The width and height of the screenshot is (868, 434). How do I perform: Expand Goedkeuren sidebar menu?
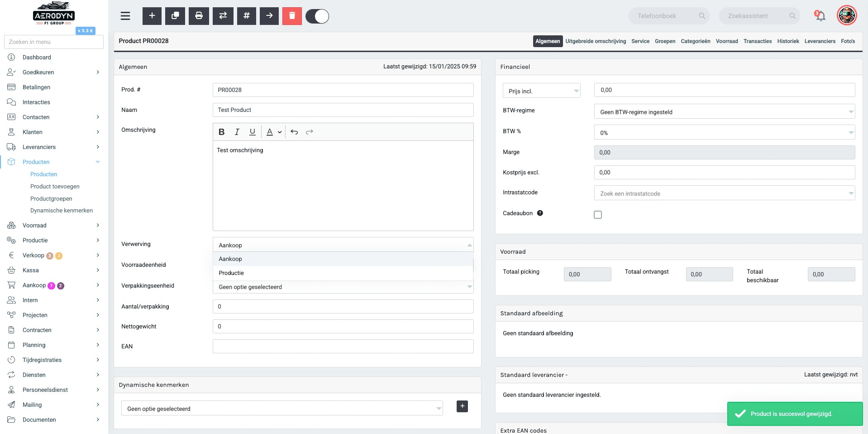coord(54,72)
